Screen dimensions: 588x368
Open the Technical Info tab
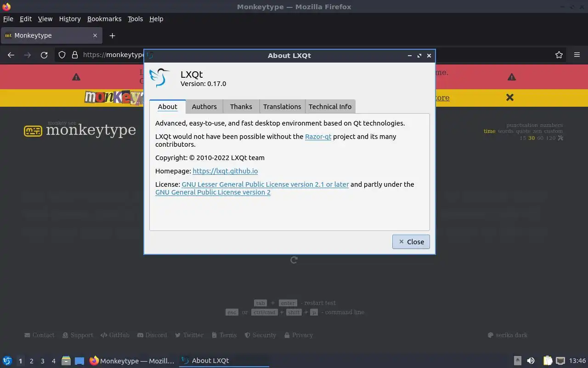point(330,106)
